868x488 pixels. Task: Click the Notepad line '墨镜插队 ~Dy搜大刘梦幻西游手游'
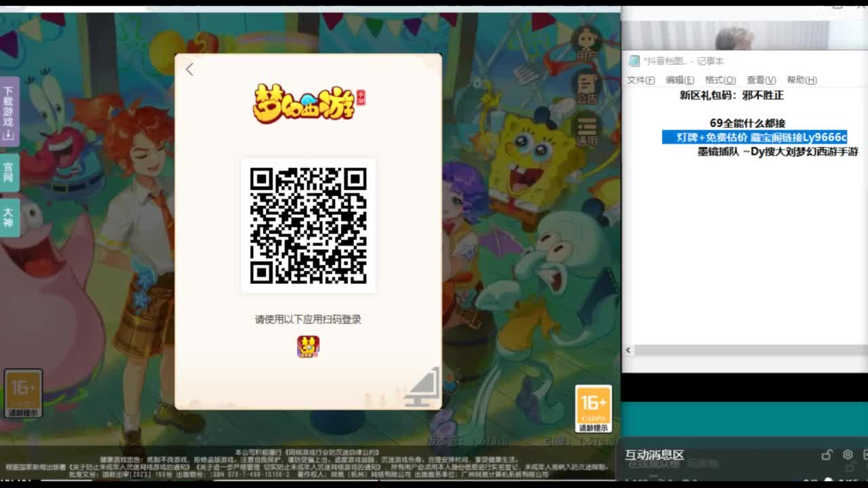pos(778,152)
